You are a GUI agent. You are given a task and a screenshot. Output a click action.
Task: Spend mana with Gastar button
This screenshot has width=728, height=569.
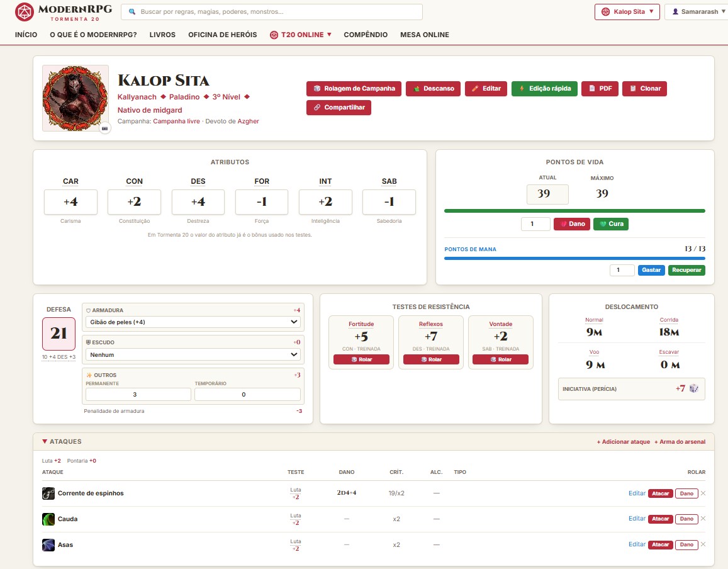(651, 270)
